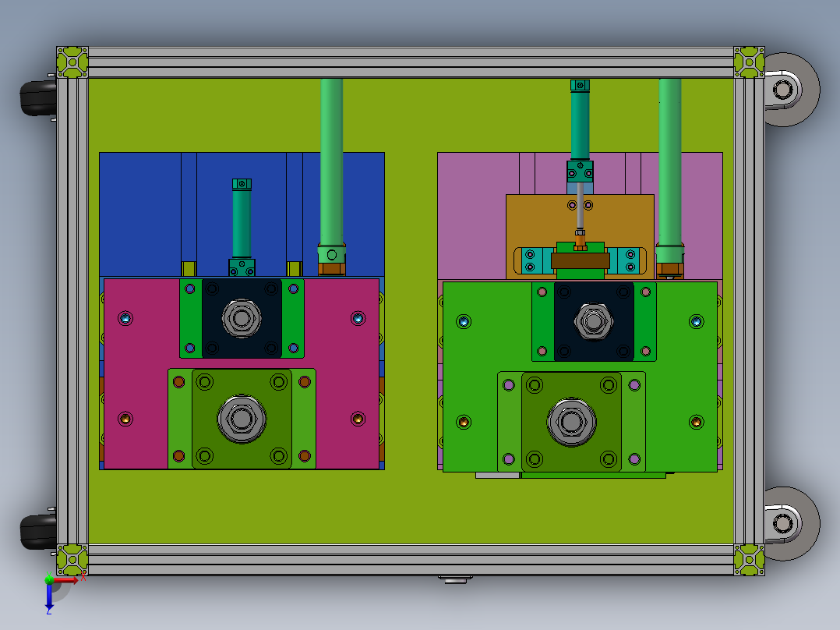Select the pink plate on right assembly

[x=471, y=214]
